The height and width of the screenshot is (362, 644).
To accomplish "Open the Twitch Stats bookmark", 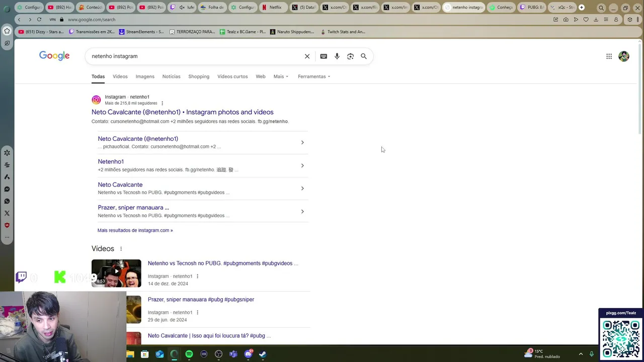I will [x=343, y=32].
